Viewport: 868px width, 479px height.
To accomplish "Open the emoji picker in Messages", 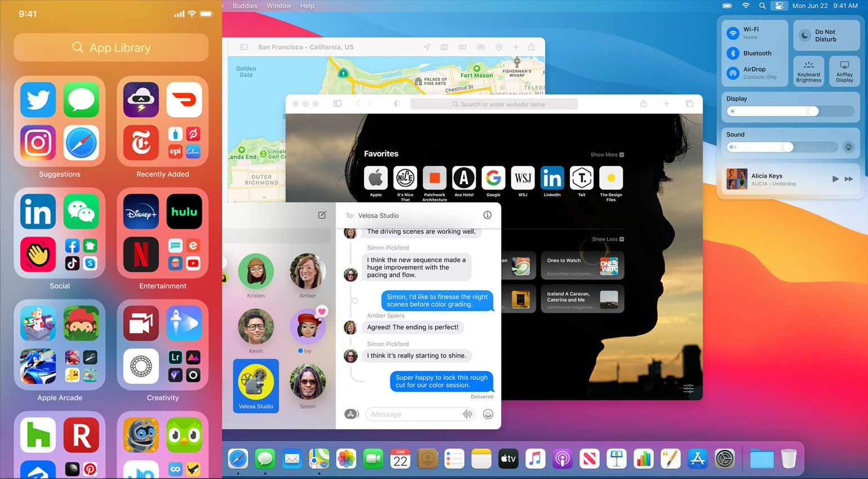I will [x=488, y=414].
